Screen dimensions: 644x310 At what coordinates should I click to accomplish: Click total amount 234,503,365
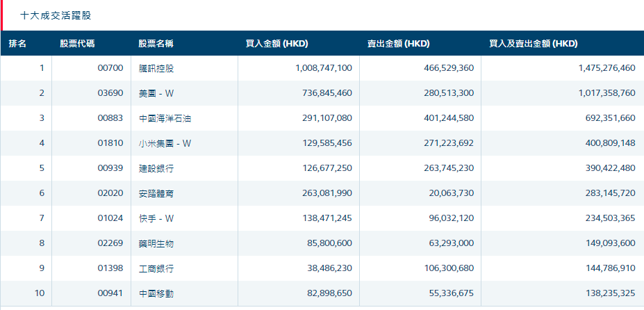pyautogui.click(x=611, y=218)
